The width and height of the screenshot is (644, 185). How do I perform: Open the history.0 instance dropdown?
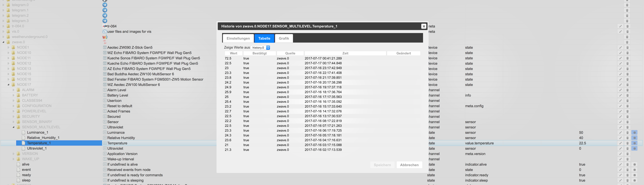coord(260,47)
